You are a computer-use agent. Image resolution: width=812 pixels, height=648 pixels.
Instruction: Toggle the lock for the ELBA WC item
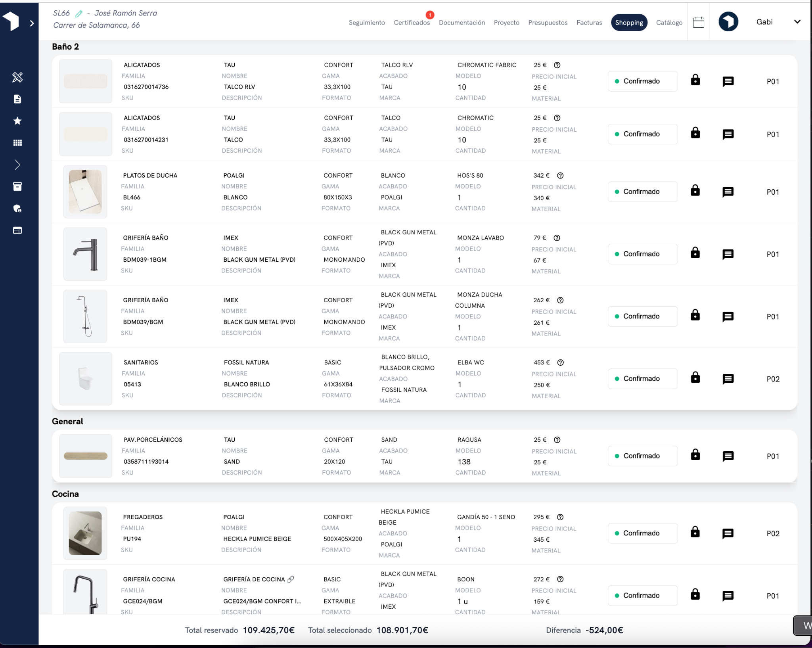[x=695, y=378]
